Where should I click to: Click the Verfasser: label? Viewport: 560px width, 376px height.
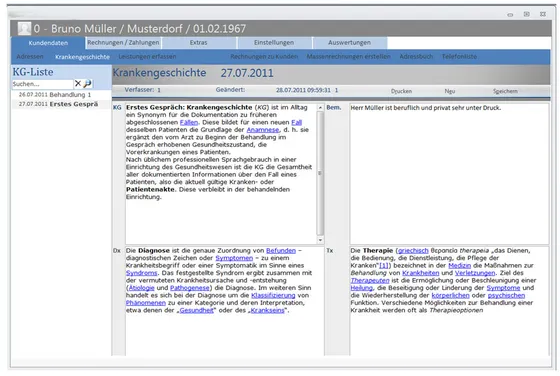pos(139,90)
